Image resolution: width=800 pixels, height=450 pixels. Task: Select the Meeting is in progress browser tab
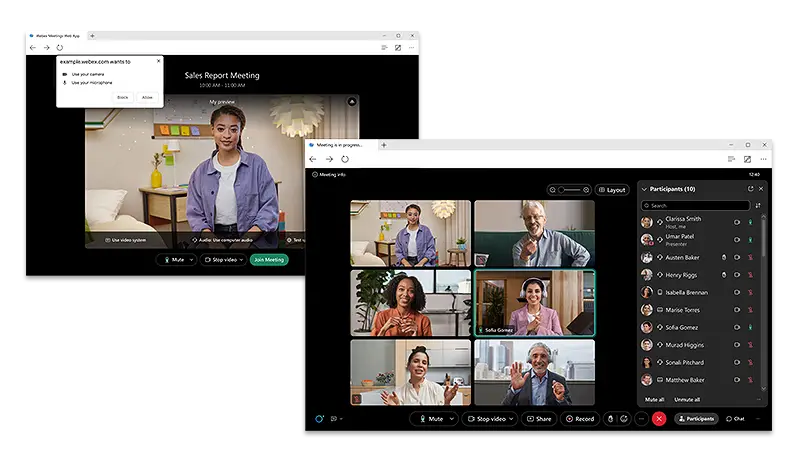coord(340,145)
